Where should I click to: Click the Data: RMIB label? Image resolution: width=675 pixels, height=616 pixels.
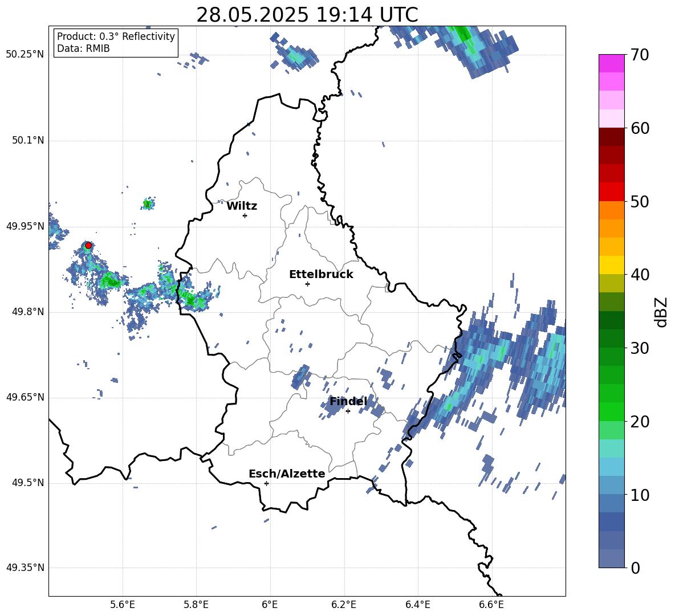click(83, 48)
